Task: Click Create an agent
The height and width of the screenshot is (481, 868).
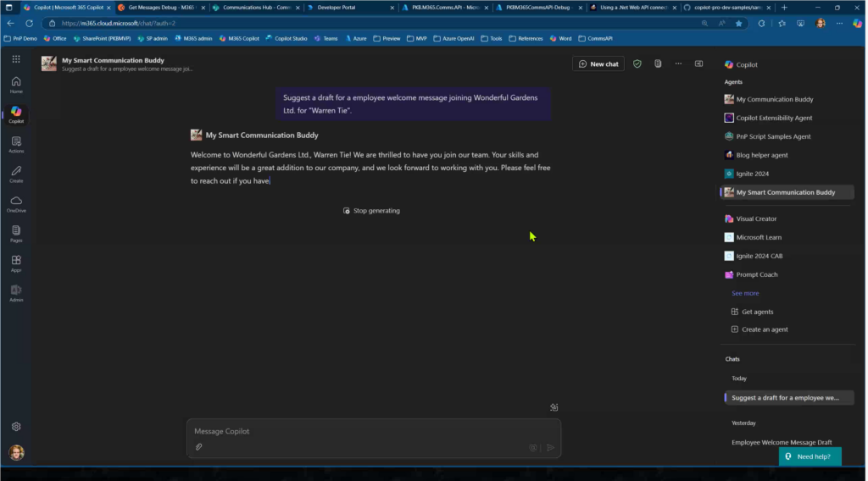Action: tap(759, 329)
